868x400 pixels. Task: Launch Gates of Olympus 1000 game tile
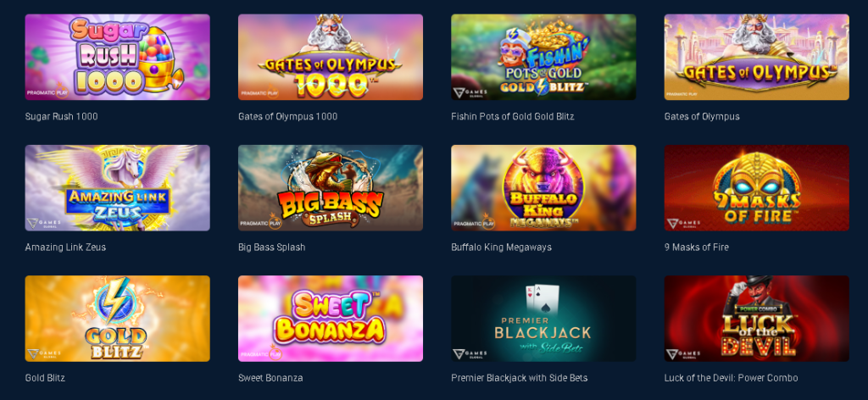point(331,57)
